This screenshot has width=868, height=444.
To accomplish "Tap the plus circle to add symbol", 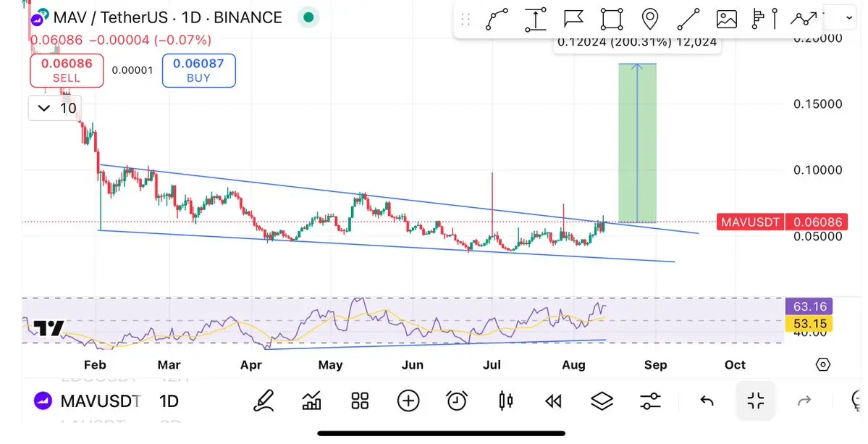I will [x=408, y=401].
